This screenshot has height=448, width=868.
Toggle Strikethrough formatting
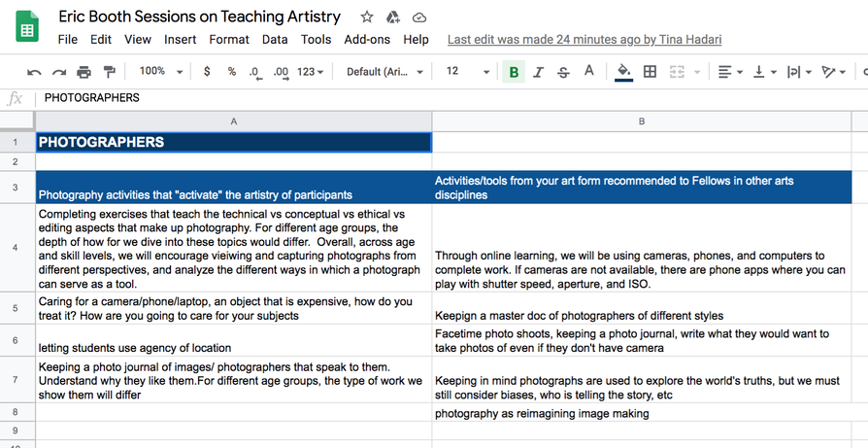coord(563,72)
